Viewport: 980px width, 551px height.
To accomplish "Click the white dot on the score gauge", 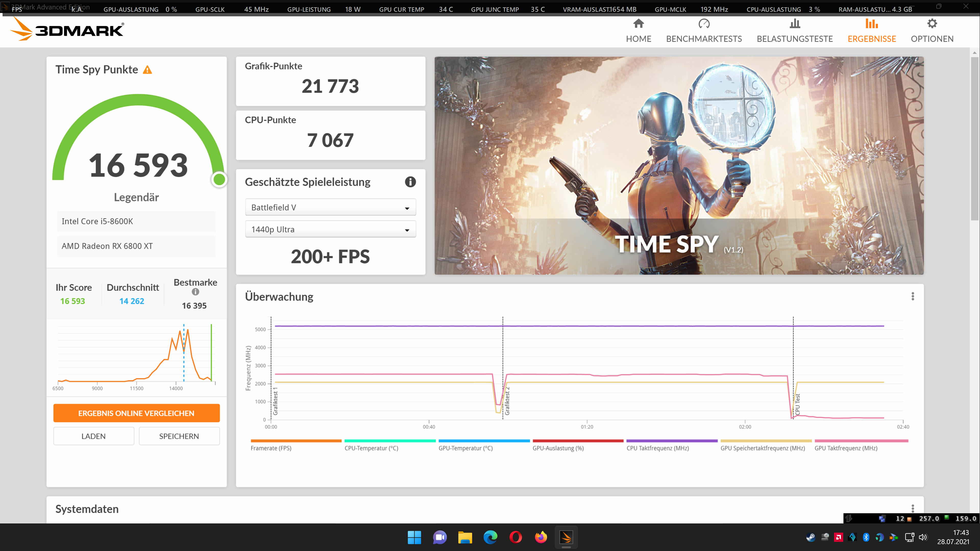I will [219, 180].
